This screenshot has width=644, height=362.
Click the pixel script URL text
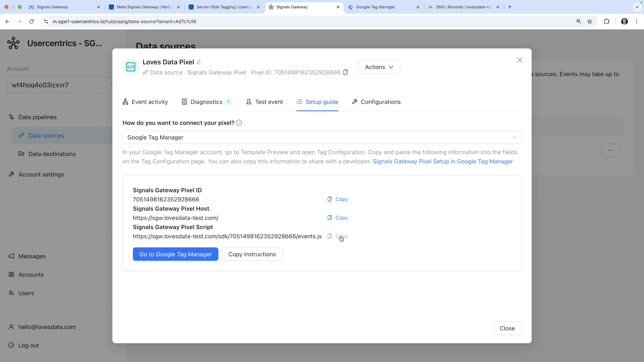pyautogui.click(x=227, y=236)
